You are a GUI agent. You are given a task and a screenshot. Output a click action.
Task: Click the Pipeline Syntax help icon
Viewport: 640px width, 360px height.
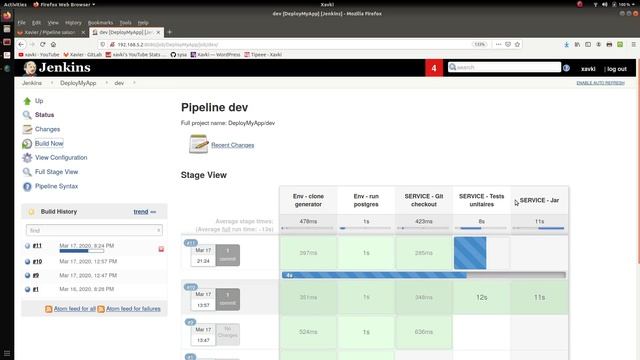[27, 187]
